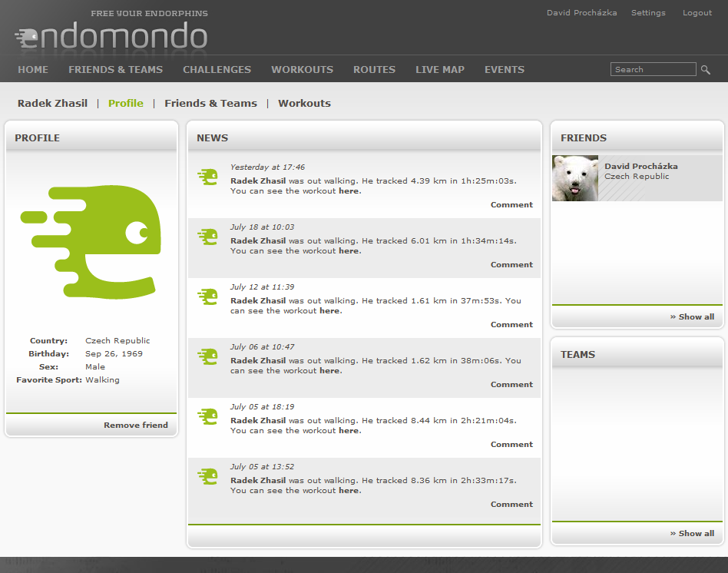Click news icon for July 12 entry
Image resolution: width=728 pixels, height=573 pixels.
[207, 296]
